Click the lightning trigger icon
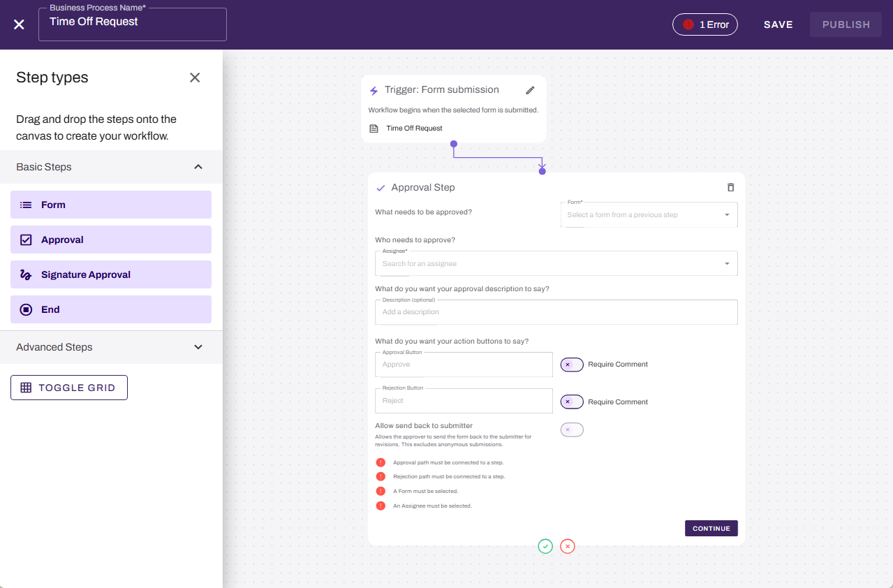 [x=374, y=91]
